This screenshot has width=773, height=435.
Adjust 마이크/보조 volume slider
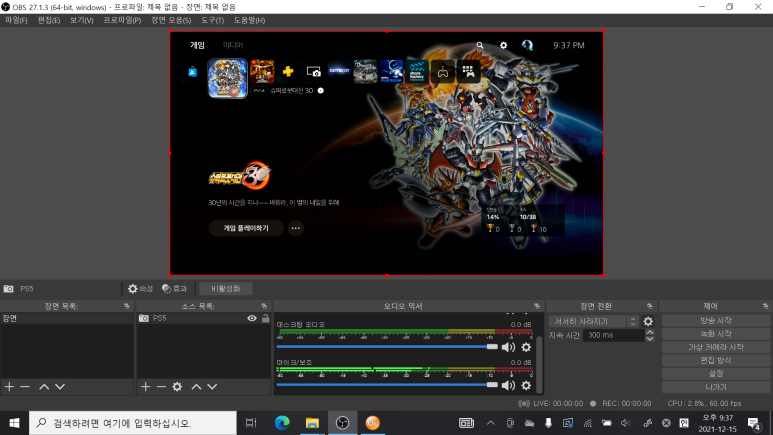(387, 385)
